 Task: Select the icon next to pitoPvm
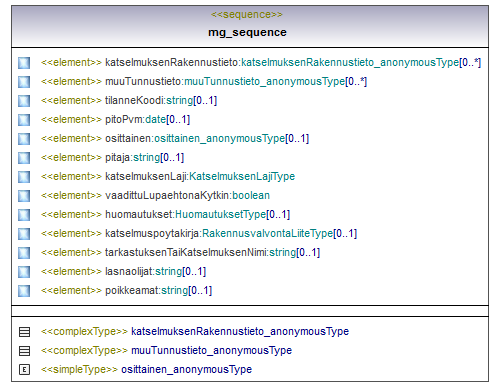(x=24, y=120)
